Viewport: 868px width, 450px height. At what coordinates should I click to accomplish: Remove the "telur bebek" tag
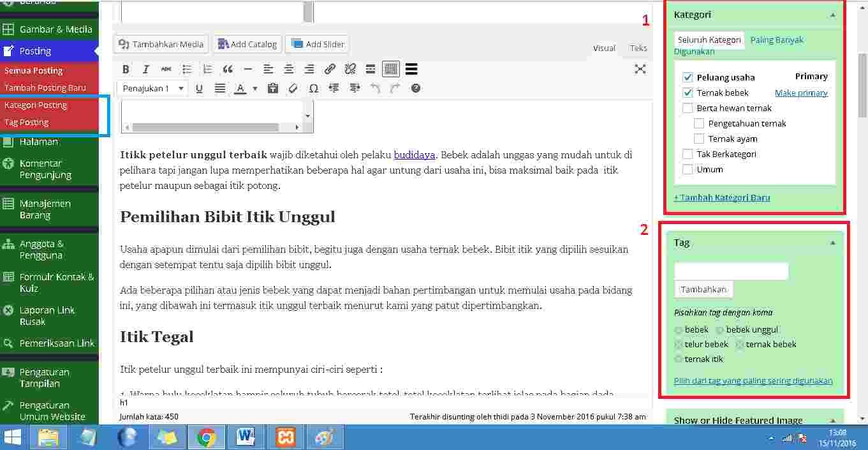coord(678,344)
